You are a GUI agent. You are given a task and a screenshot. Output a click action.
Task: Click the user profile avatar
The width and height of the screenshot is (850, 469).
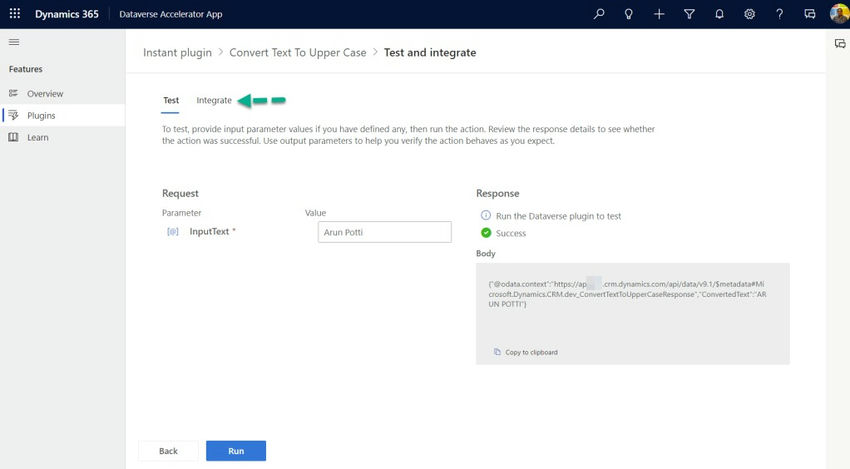(838, 14)
